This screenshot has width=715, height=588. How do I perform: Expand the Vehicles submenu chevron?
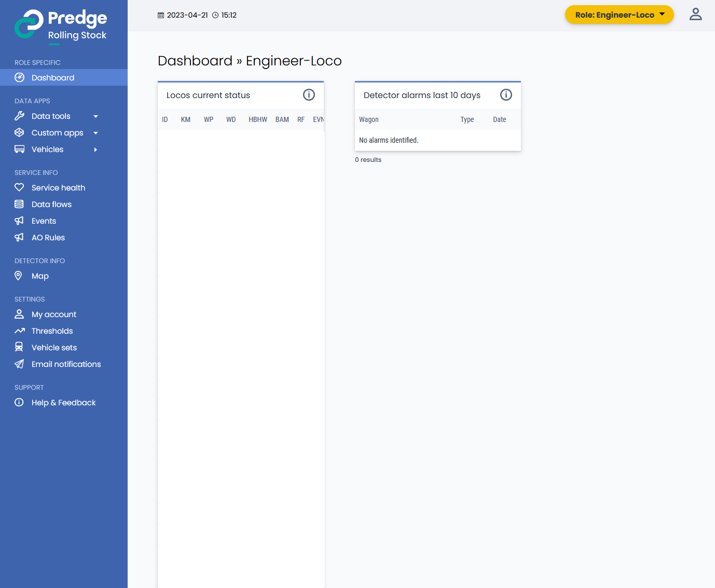point(95,149)
